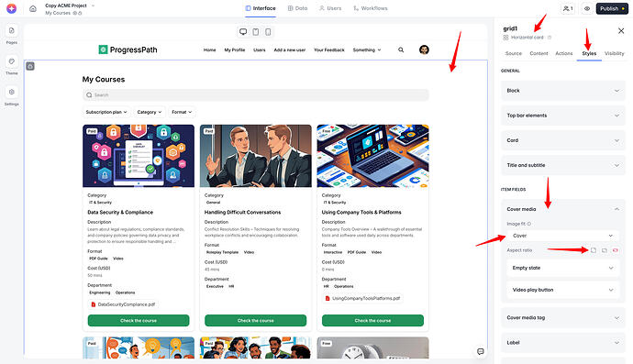The height and width of the screenshot is (364, 633).
Task: Collapse the Cover media section
Action: tap(562, 209)
